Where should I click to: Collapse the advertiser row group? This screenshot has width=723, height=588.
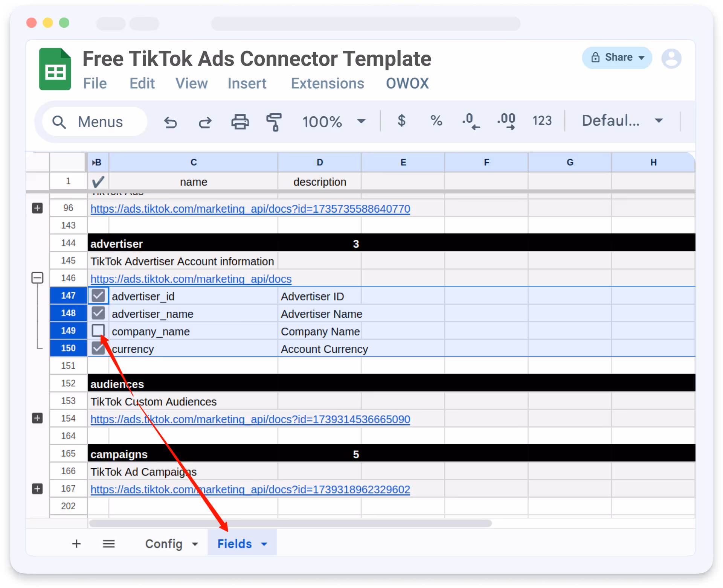pos(37,278)
